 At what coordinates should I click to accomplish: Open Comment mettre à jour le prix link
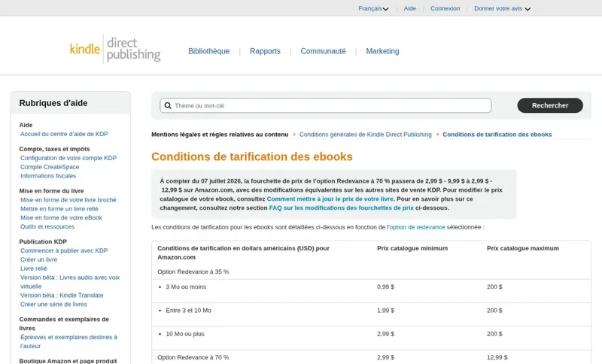pyautogui.click(x=330, y=199)
